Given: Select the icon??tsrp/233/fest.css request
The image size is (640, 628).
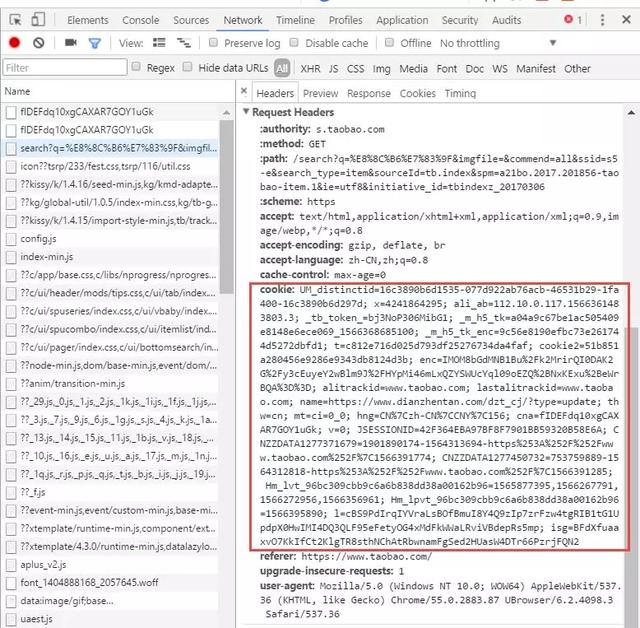Looking at the screenshot, I should click(x=110, y=166).
